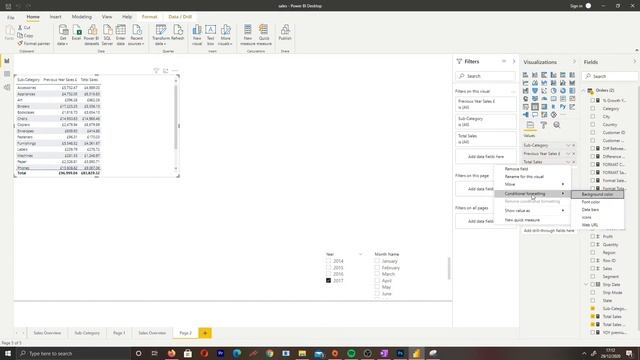The width and height of the screenshot is (640, 360).
Task: Switch to Model view in left sidebar
Action: (x=7, y=87)
